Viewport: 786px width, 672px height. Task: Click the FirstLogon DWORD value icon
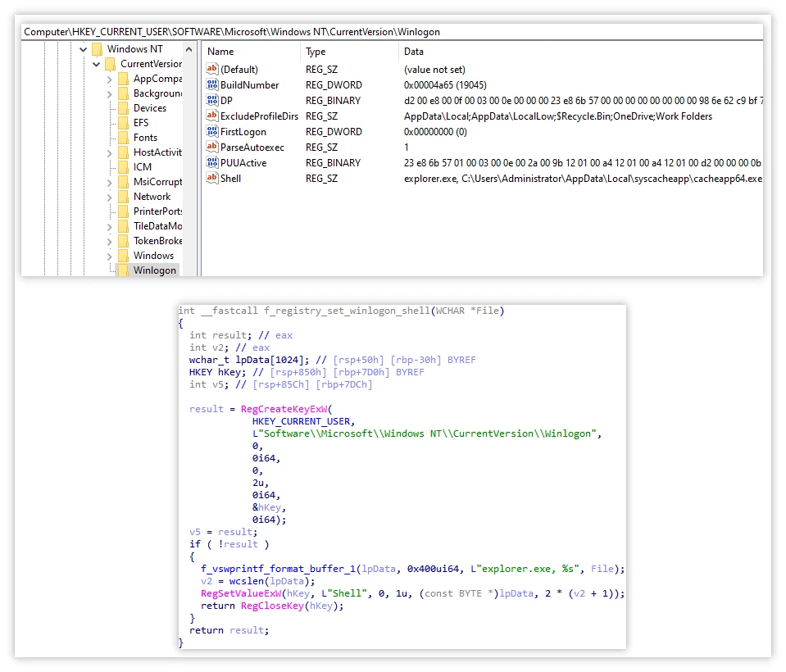pyautogui.click(x=212, y=131)
